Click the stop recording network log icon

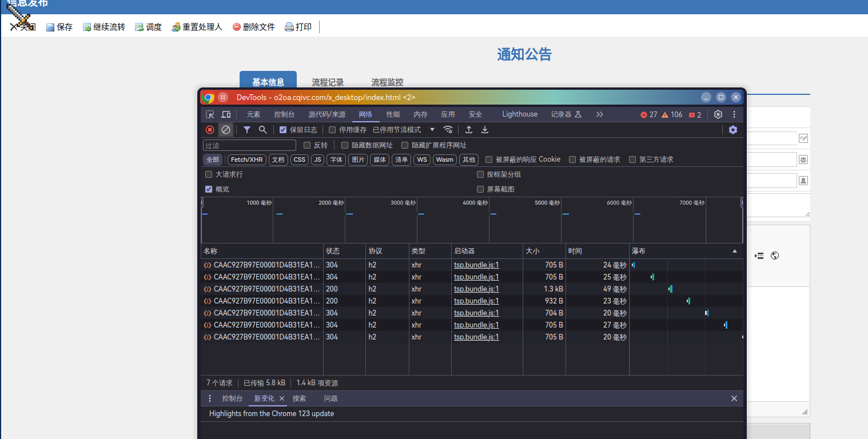210,130
